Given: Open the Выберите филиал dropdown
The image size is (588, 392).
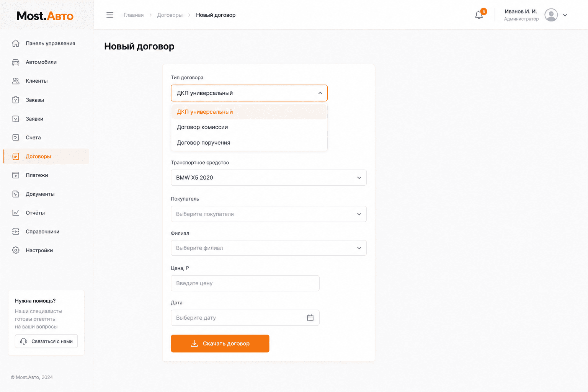Looking at the screenshot, I should click(269, 248).
